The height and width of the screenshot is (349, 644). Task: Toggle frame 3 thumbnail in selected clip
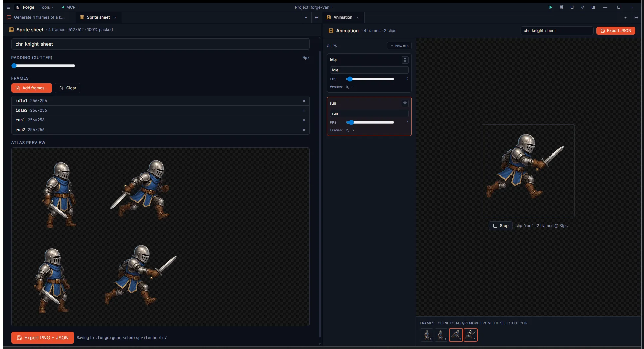[471, 335]
